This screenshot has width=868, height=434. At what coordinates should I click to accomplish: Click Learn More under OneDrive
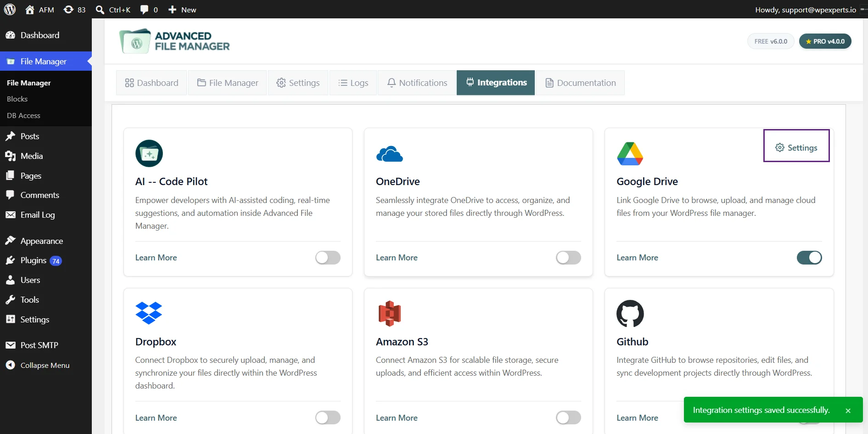[397, 258]
